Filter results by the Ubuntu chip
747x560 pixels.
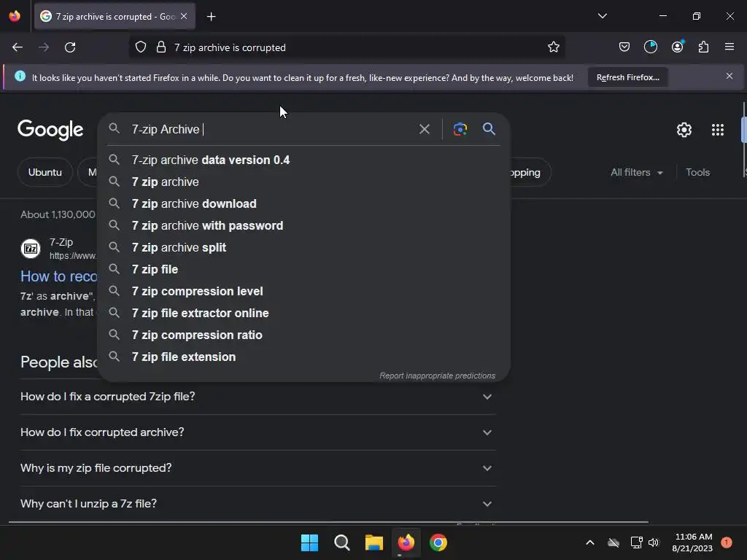[44, 172]
